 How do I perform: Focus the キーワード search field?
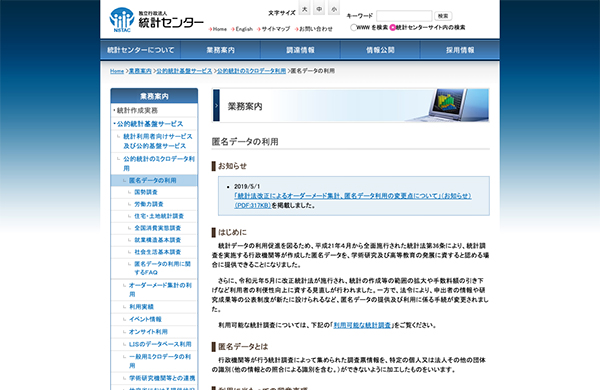(x=404, y=16)
